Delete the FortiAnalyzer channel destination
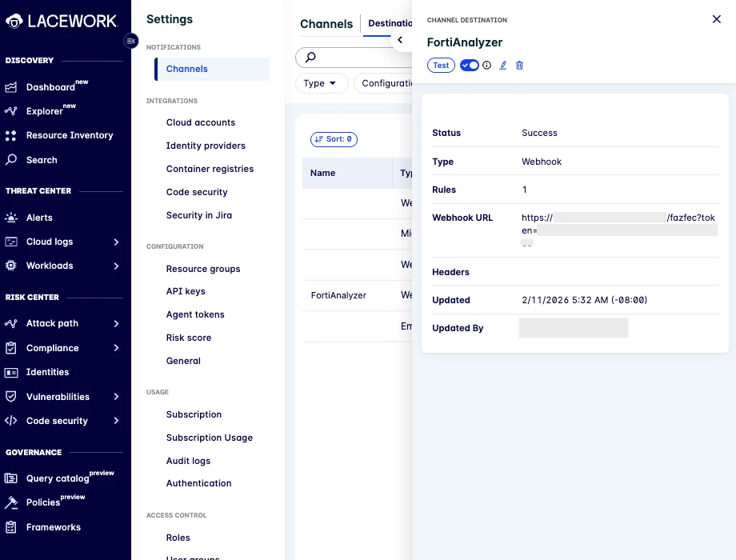The width and height of the screenshot is (736, 560). 519,66
